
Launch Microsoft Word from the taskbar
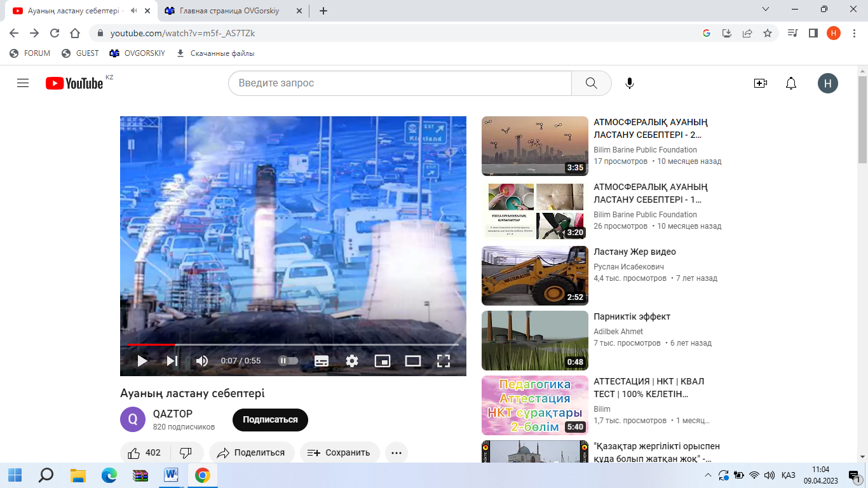tap(172, 475)
